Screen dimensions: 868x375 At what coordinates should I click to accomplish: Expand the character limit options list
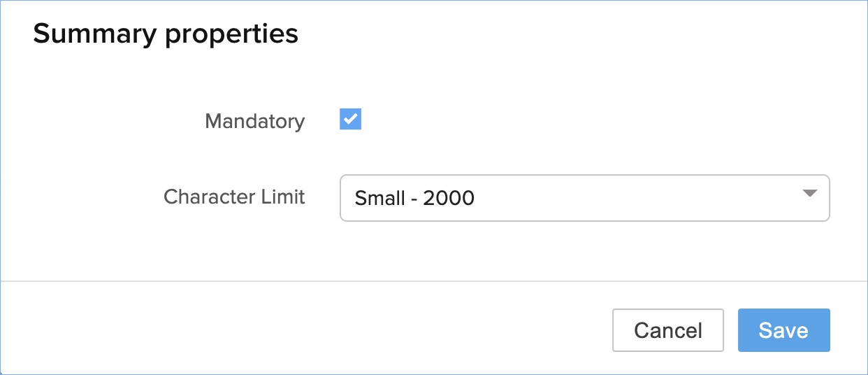click(584, 198)
